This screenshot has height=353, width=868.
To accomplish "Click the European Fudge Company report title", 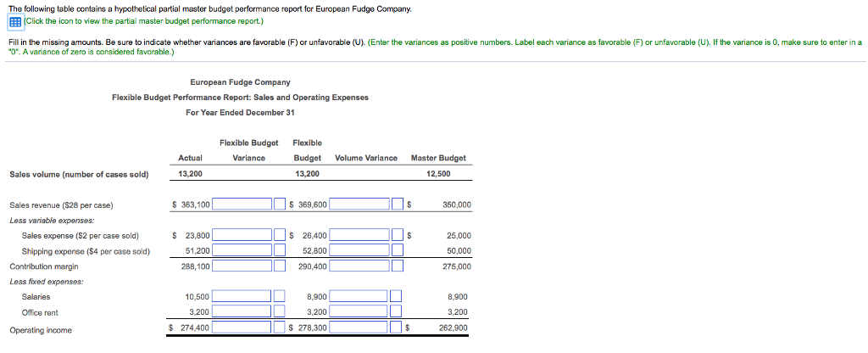I will 240,82.
